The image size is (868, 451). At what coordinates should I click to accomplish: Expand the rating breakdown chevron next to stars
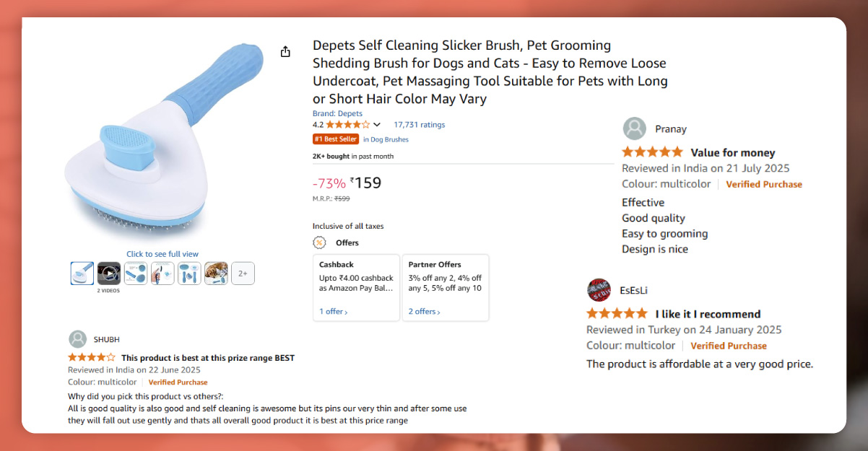pos(377,125)
